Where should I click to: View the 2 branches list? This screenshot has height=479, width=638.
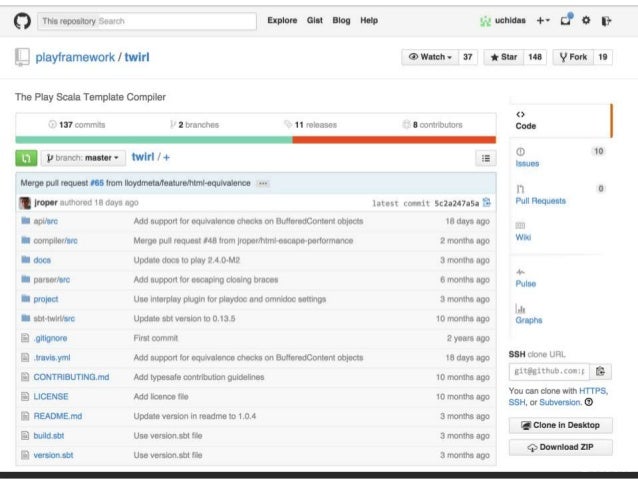click(x=194, y=125)
